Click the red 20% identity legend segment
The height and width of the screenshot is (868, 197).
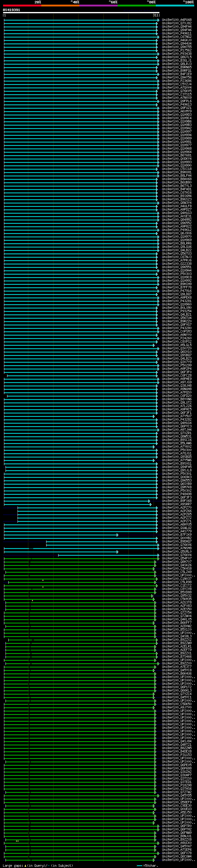(x=22, y=6)
